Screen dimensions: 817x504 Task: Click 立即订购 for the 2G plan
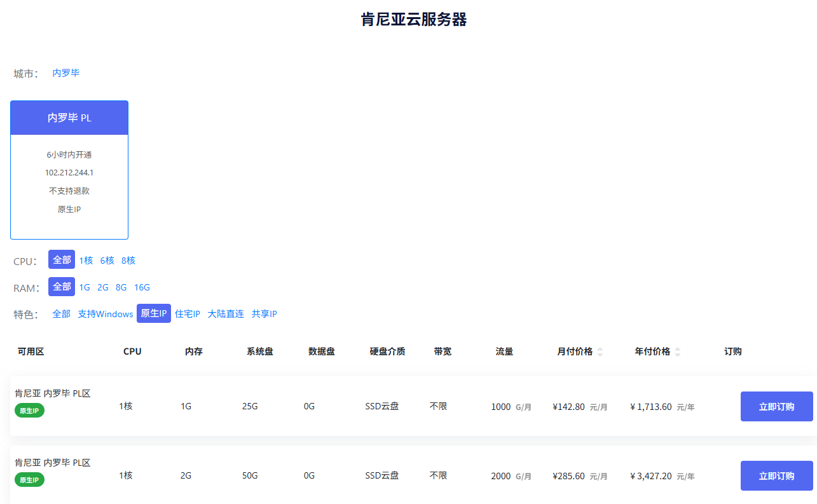tap(776, 476)
